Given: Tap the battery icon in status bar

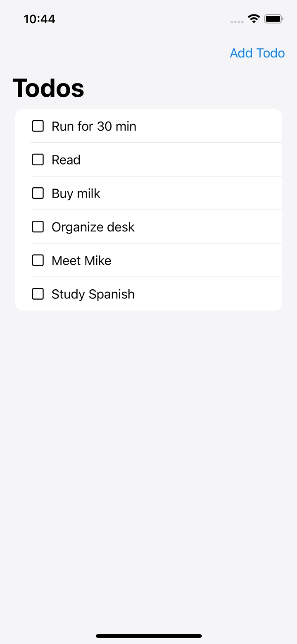Looking at the screenshot, I should tap(273, 19).
